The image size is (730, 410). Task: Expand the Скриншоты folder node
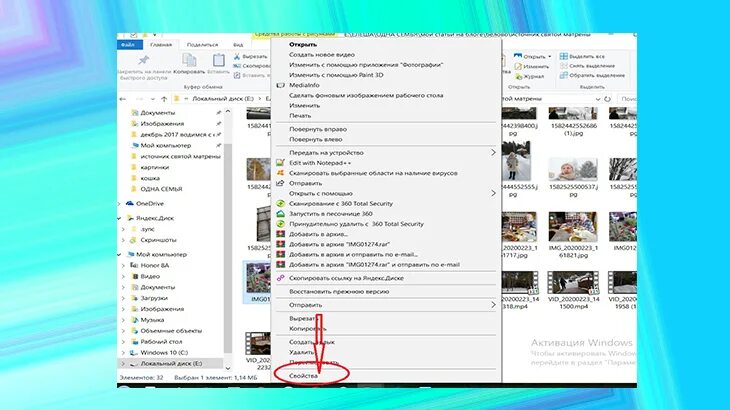point(124,240)
